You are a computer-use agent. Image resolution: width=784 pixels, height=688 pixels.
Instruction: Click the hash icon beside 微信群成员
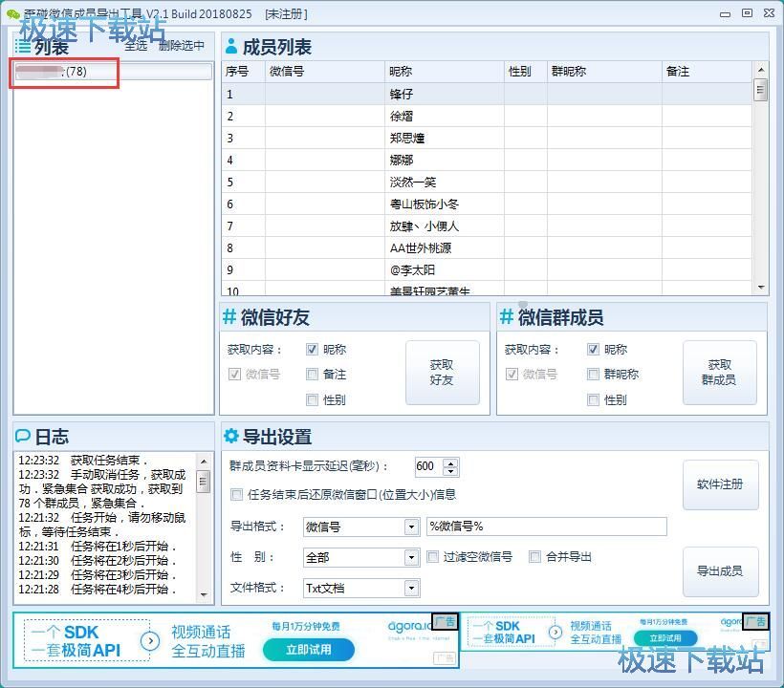pos(507,317)
